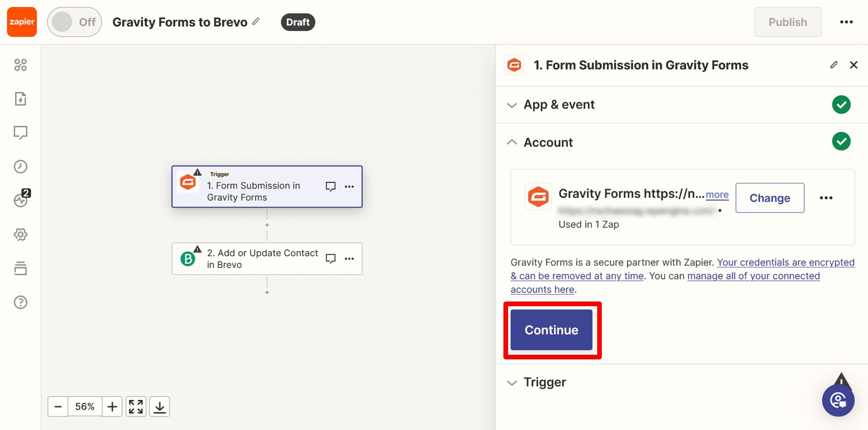868x430 pixels.
Task: Click the Draft status badge
Action: 298,22
